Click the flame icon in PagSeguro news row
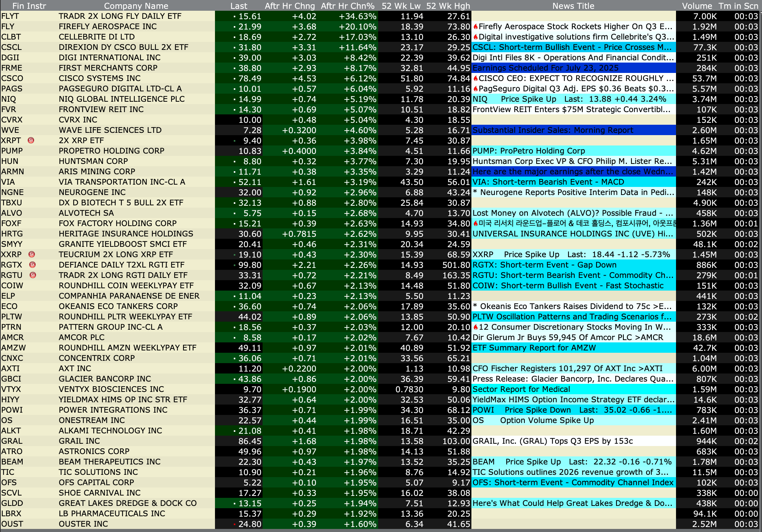 476,89
